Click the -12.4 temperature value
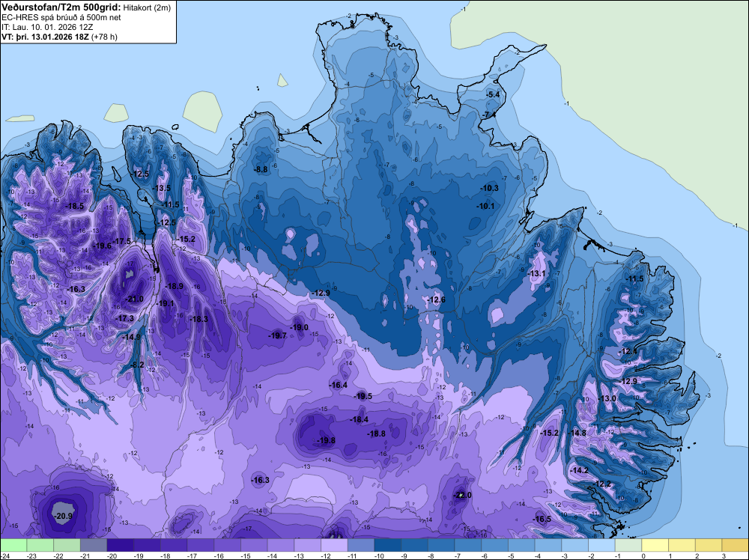Image resolution: width=749 pixels, height=560 pixels. click(x=628, y=351)
